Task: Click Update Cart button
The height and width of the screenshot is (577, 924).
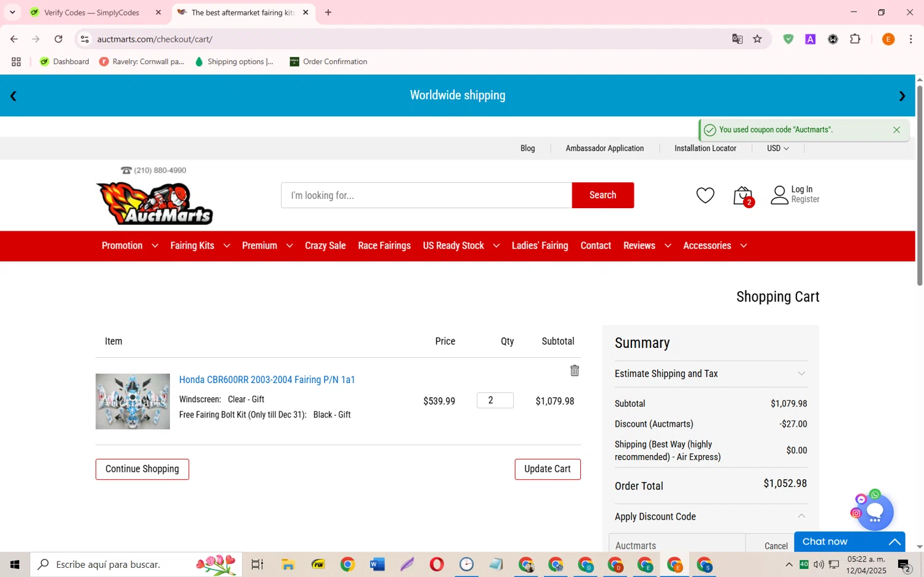Action: 548,469
